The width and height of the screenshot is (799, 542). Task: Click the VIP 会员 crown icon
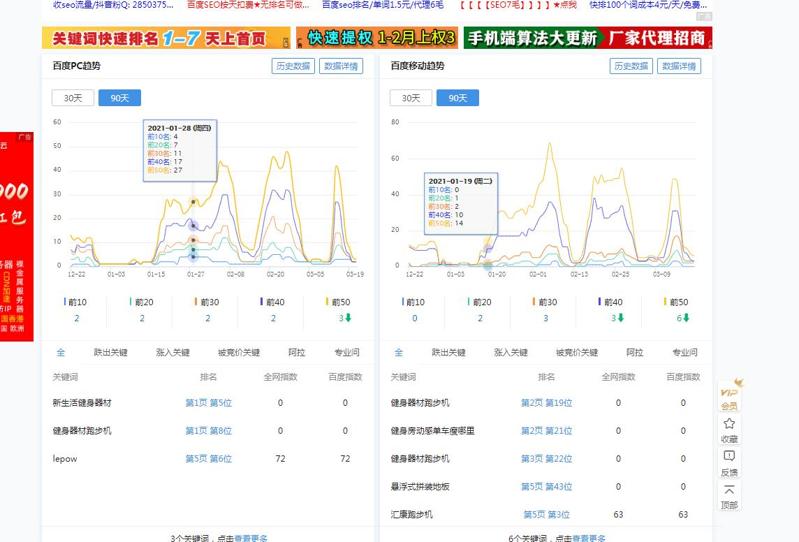pyautogui.click(x=729, y=388)
